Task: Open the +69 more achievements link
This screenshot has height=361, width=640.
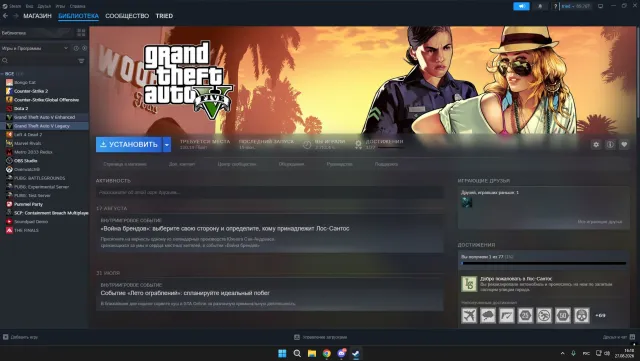Action: tap(600, 315)
